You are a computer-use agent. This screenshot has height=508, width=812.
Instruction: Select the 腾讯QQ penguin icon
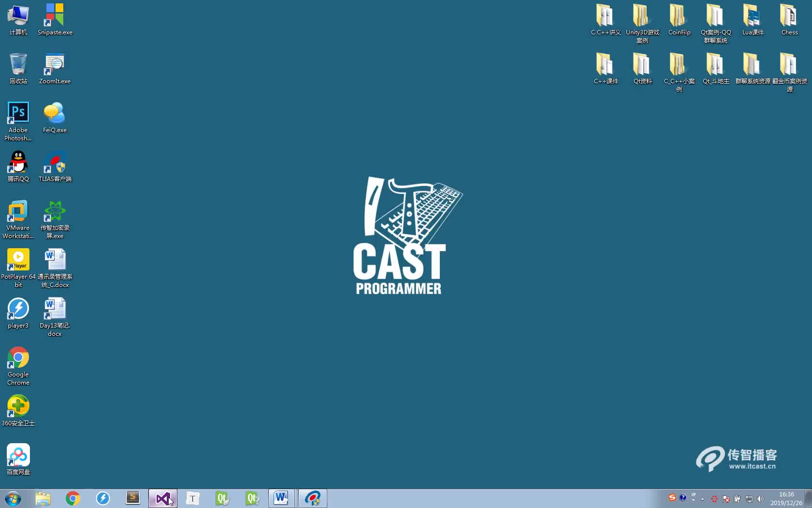click(x=18, y=166)
